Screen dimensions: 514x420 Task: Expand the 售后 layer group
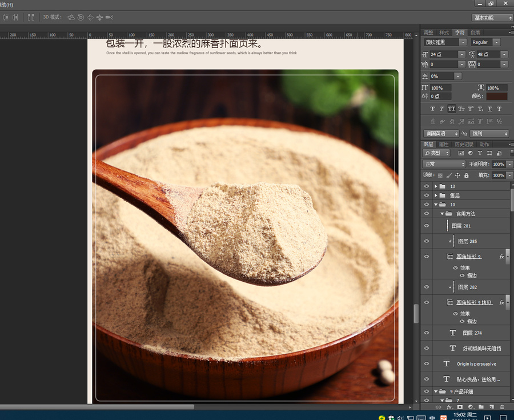pyautogui.click(x=436, y=195)
